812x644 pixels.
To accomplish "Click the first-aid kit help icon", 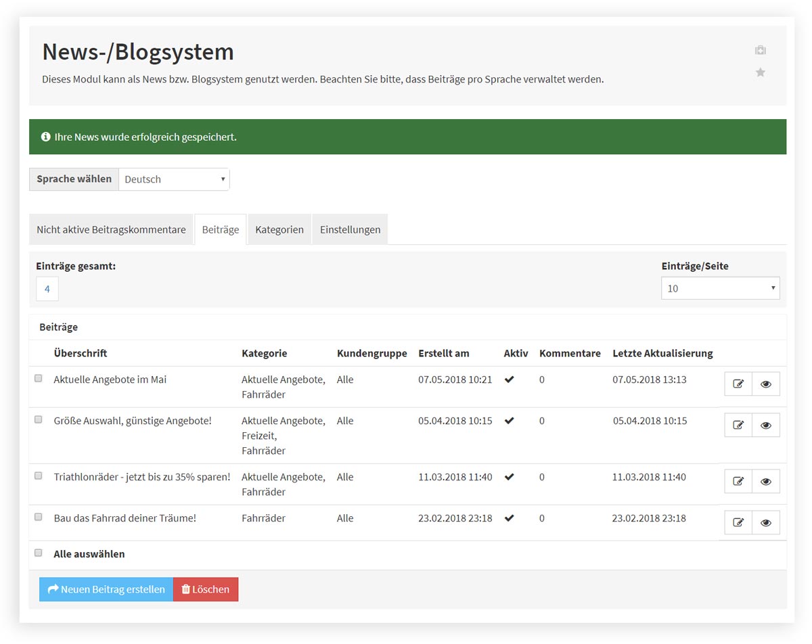I will [x=761, y=50].
